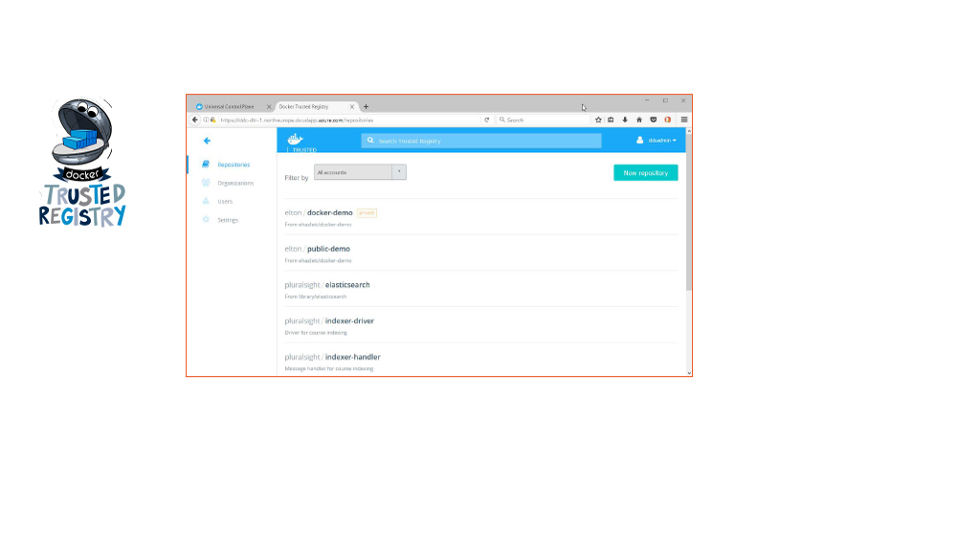
Task: Go to the browser Home icon
Action: [639, 120]
